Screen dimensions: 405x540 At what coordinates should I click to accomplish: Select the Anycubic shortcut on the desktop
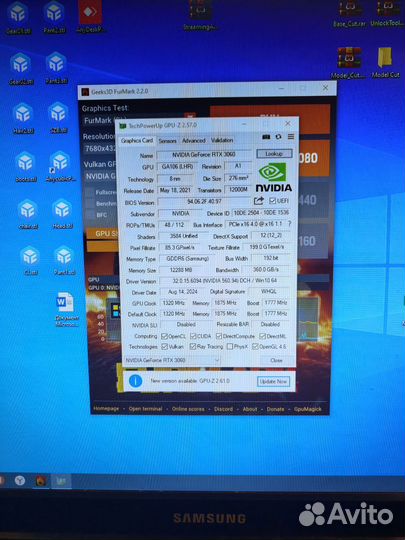pos(60,167)
